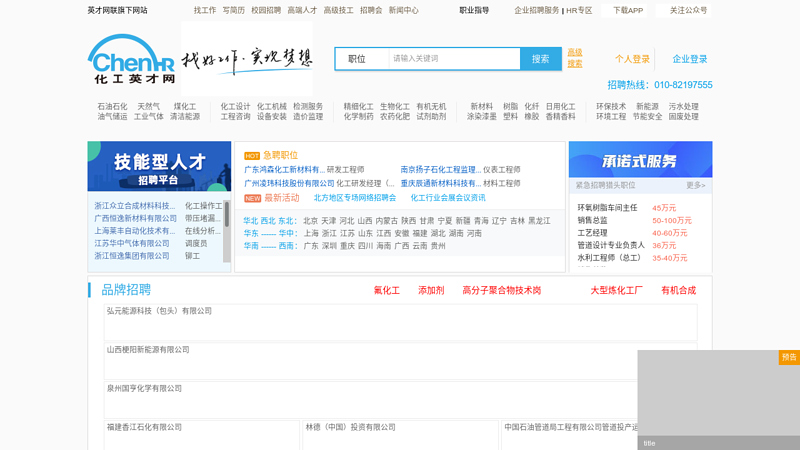Open 写简历 in top navigation

[233, 10]
